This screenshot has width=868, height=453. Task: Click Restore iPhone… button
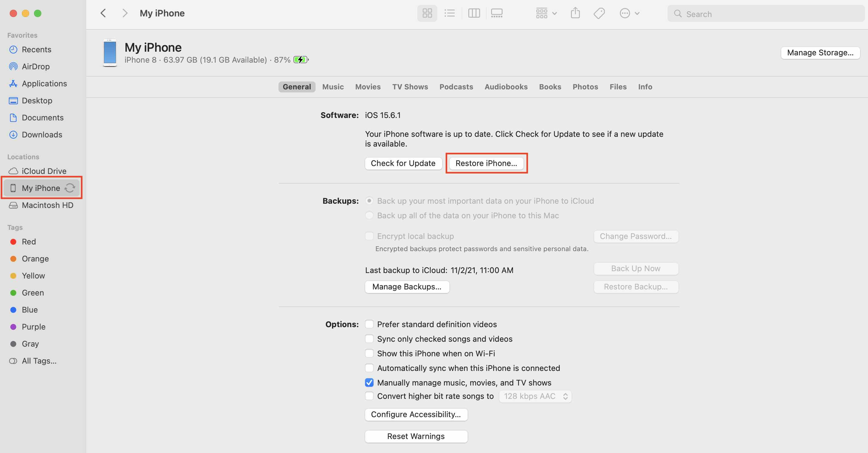[486, 163]
